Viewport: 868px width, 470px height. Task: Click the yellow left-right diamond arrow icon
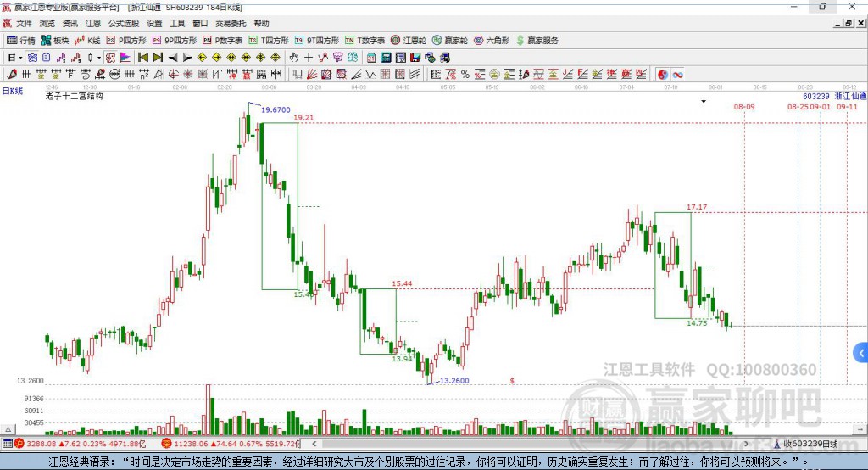[231, 58]
